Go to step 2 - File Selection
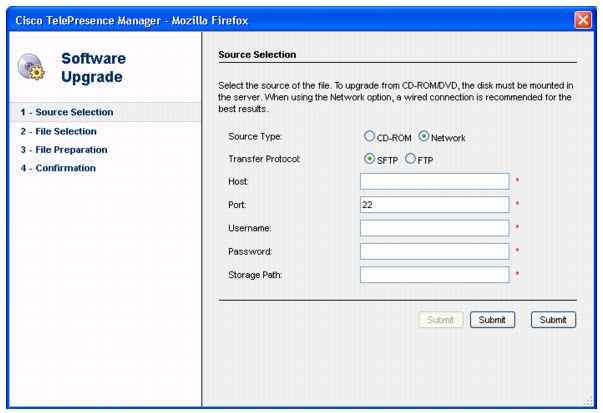 tap(58, 132)
